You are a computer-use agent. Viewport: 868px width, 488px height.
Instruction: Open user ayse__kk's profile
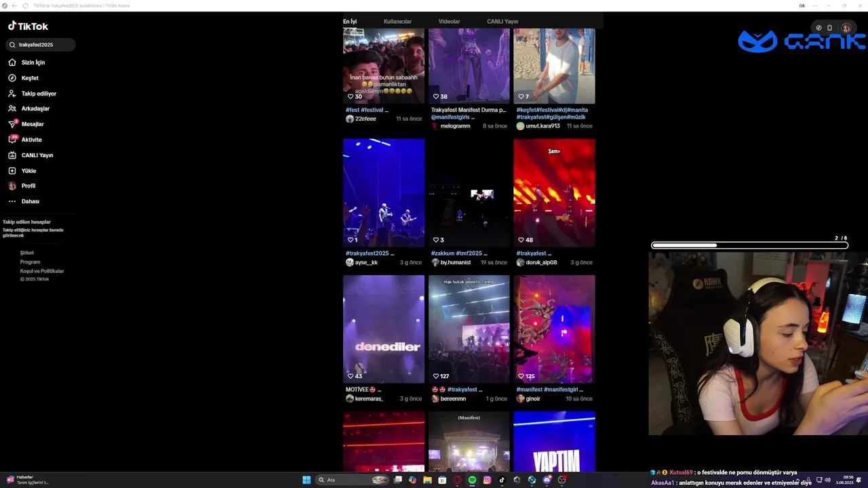pyautogui.click(x=361, y=262)
